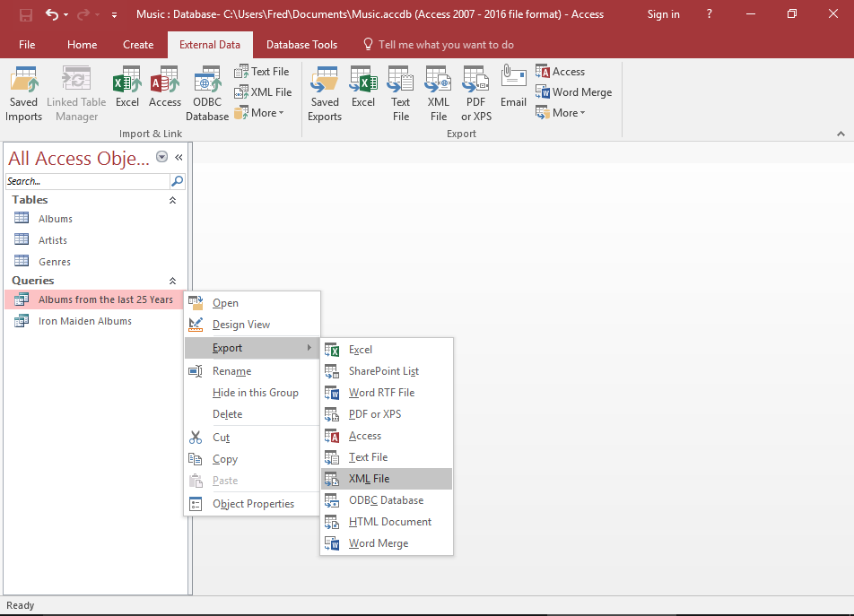Viewport: 854px width, 616px height.
Task: Click the Save icon in quick access toolbar
Action: [x=25, y=14]
